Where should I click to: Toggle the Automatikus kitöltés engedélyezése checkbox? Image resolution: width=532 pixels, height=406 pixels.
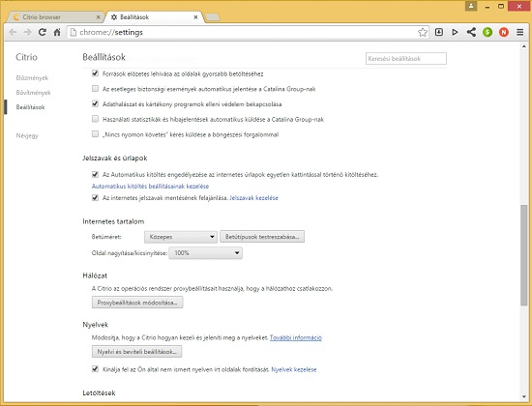click(95, 174)
